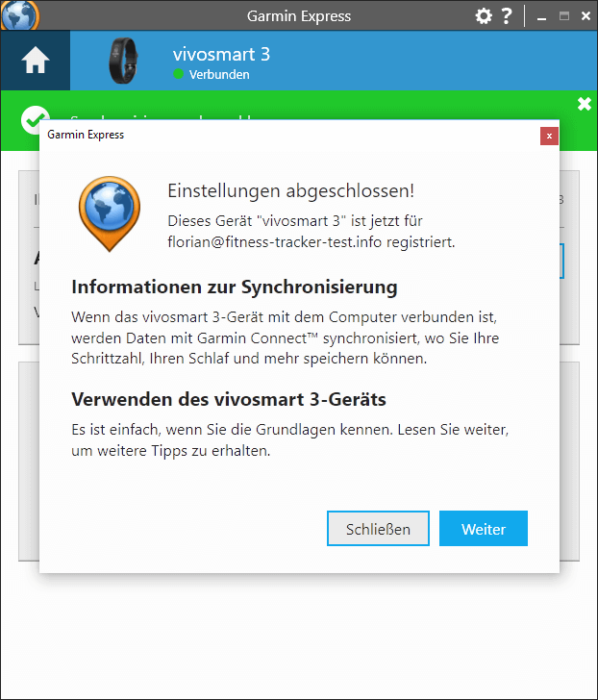Screen dimensions: 598x700
Task: Click the green connected status dot
Action: (178, 74)
